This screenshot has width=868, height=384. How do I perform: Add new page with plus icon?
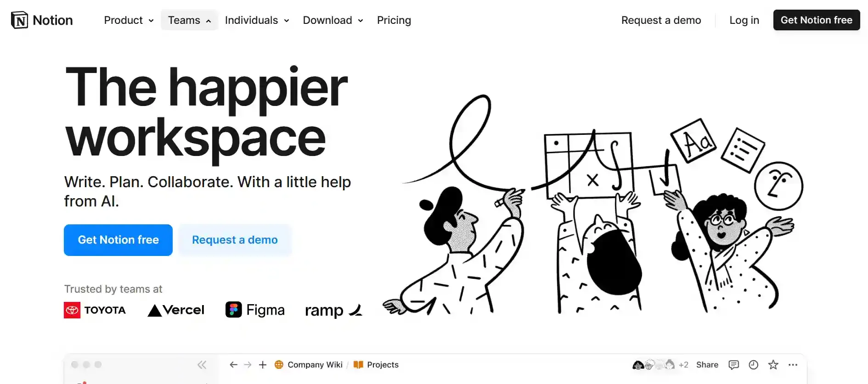263,365
